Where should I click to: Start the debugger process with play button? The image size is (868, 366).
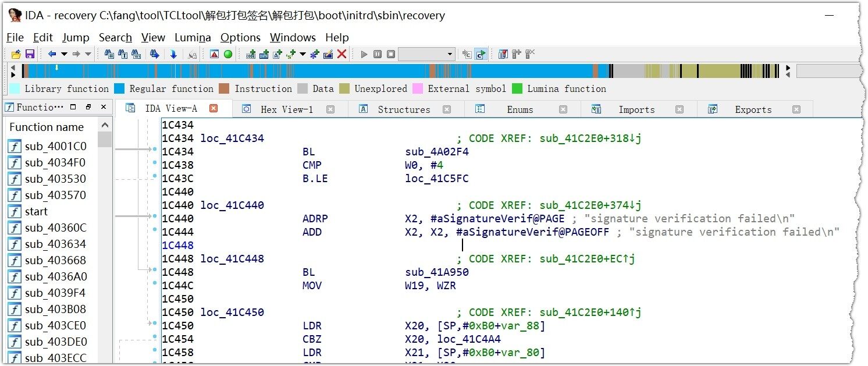pyautogui.click(x=364, y=54)
